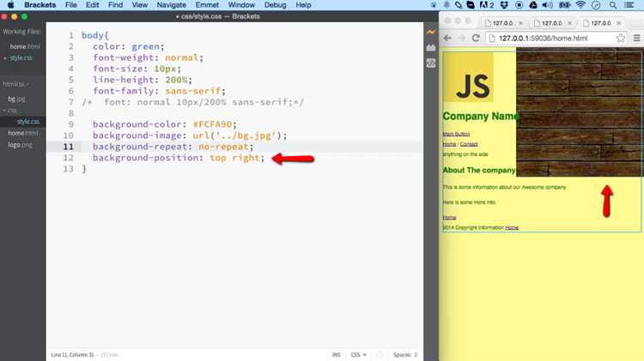Image resolution: width=644 pixels, height=361 pixels.
Task: Expand the htmlcss project dropdown
Action: pyautogui.click(x=16, y=84)
